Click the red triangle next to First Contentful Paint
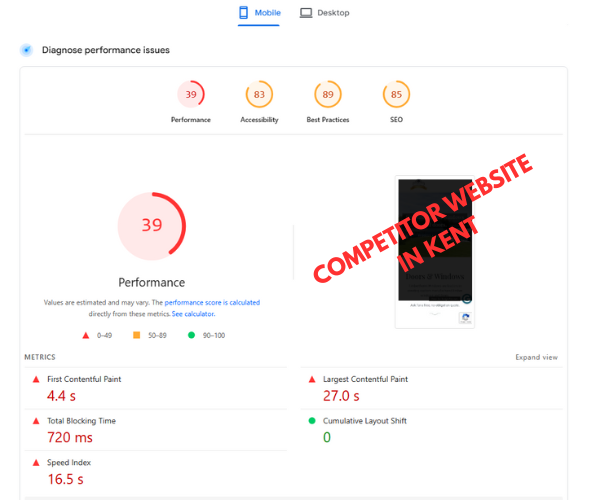The width and height of the screenshot is (600, 500). [36, 379]
